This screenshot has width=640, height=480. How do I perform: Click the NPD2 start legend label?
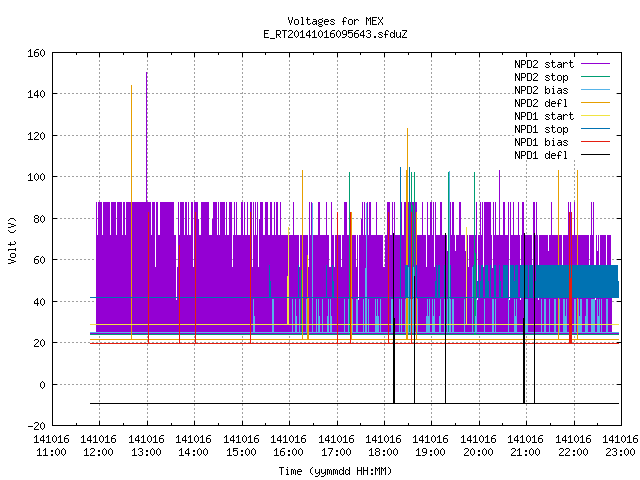[544, 64]
